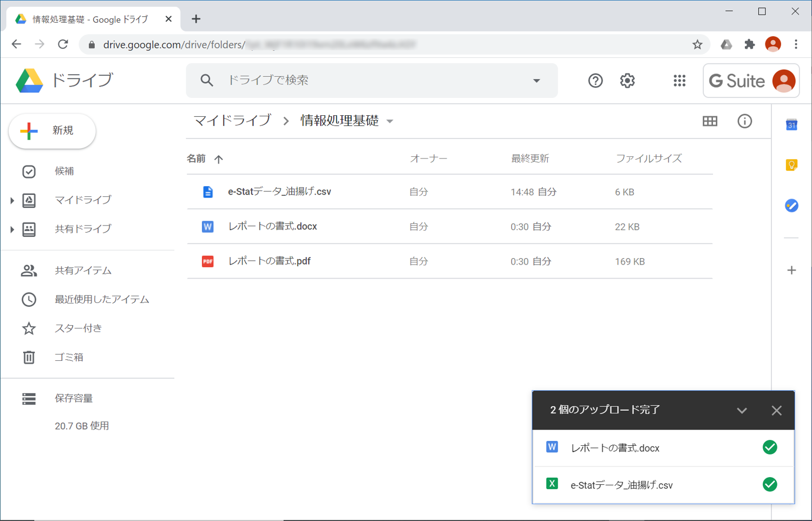Viewport: 812px width, 521px height.
Task: Click the plus add-ons icon in side panel
Action: click(791, 270)
